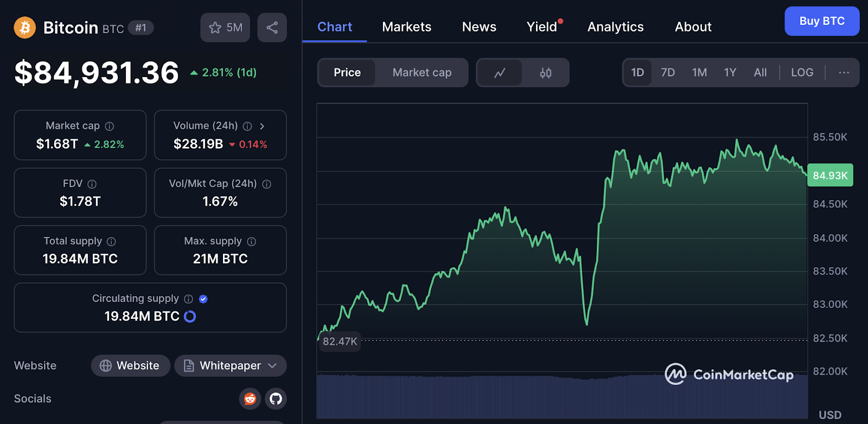Viewport: 868px width, 424px height.
Task: Open the Reddit social link
Action: pyautogui.click(x=250, y=399)
